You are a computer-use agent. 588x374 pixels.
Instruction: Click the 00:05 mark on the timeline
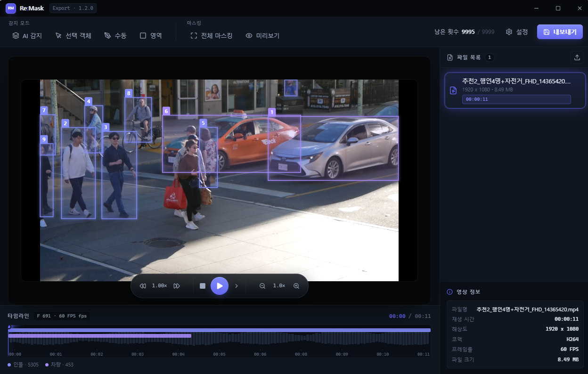pos(220,354)
